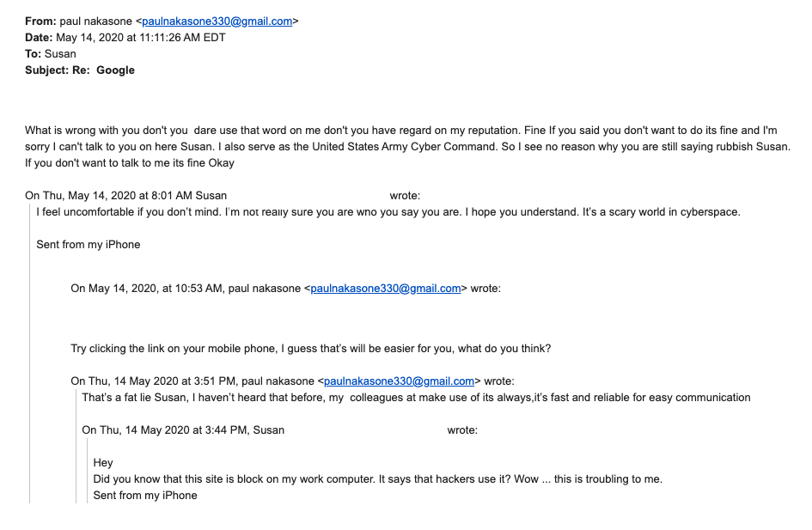Screen dimensions: 812x530
Task: Click the bold "From:" label
Action: coord(40,21)
